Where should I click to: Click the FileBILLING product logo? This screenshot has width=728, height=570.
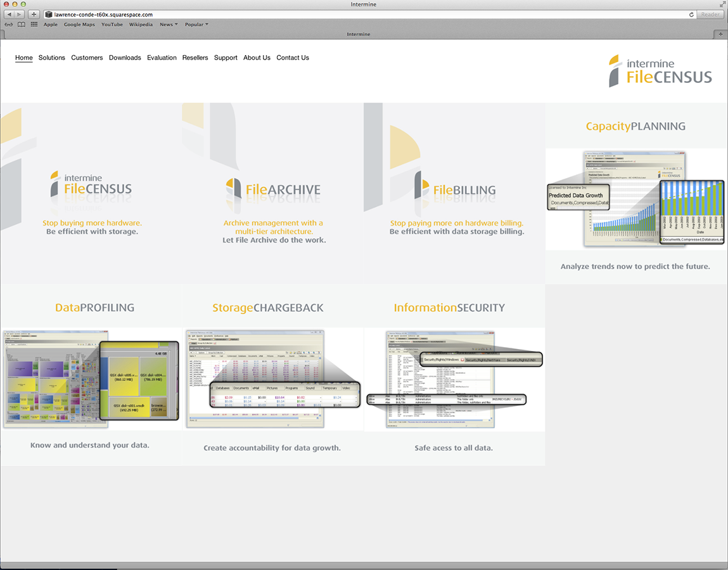455,185
